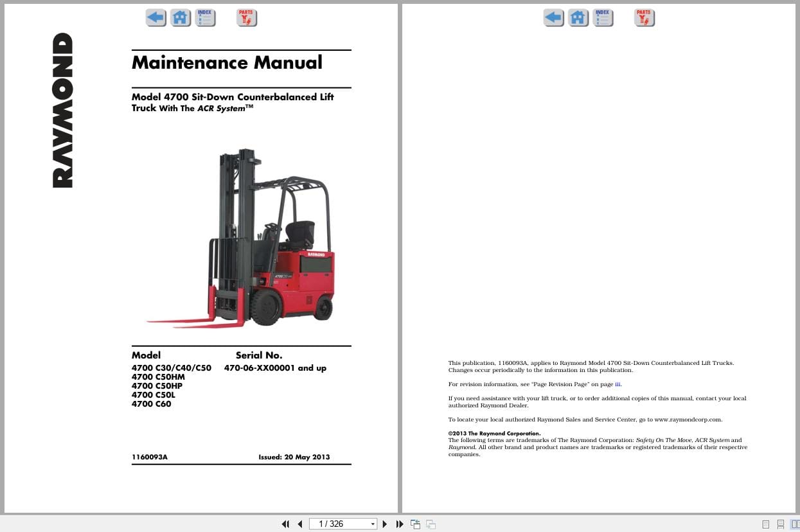Screen dimensions: 800x532
Task: Switch to two-page facing view
Action: pos(794,524)
